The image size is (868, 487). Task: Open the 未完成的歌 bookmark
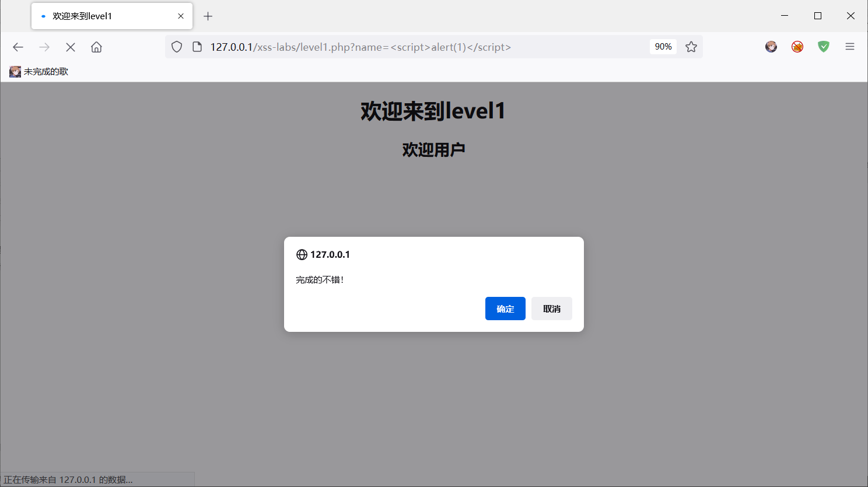point(39,72)
